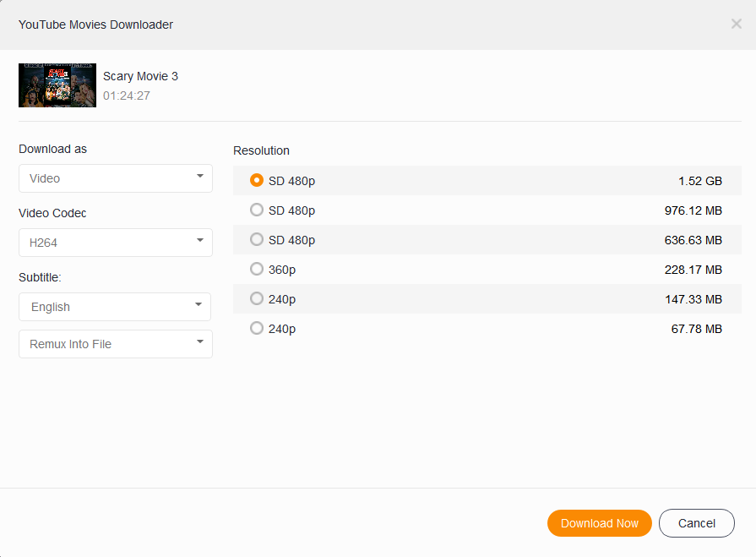Viewport: 756px width, 557px height.
Task: Click the Video Codec label
Action: [52, 213]
